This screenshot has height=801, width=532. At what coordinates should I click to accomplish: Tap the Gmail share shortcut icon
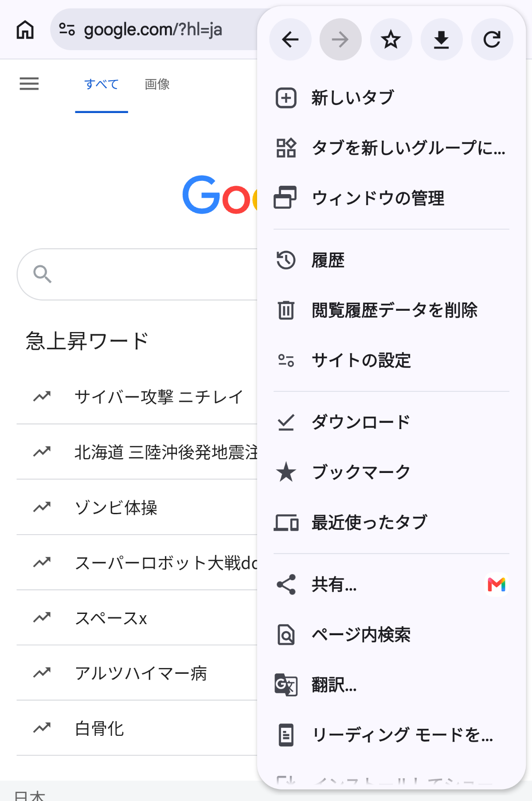pos(497,585)
